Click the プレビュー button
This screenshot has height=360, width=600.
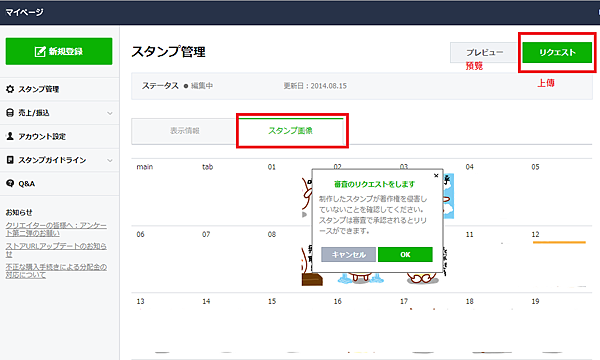pyautogui.click(x=484, y=52)
